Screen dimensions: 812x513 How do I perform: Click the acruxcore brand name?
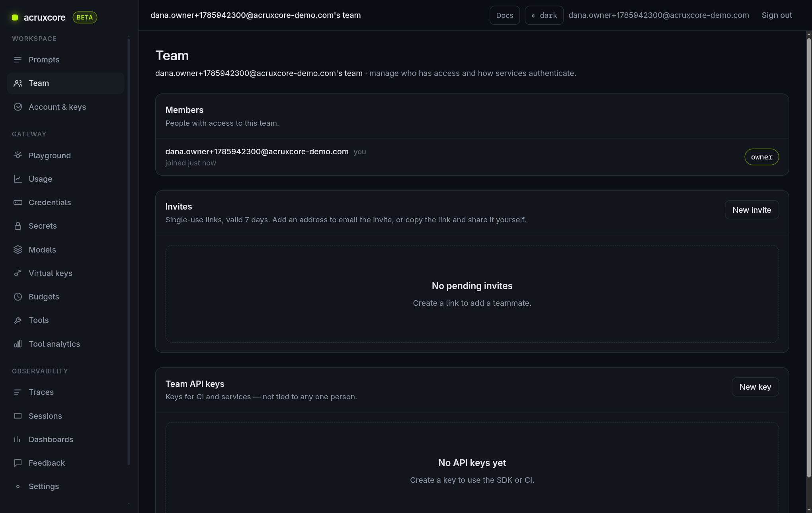[45, 17]
